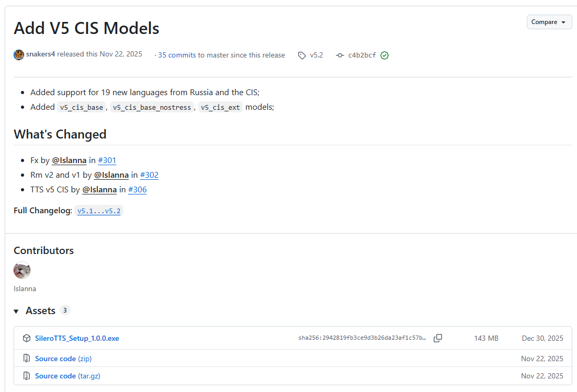This screenshot has height=392, width=577.
Task: Click Islanna contributor avatar
Action: pyautogui.click(x=22, y=270)
